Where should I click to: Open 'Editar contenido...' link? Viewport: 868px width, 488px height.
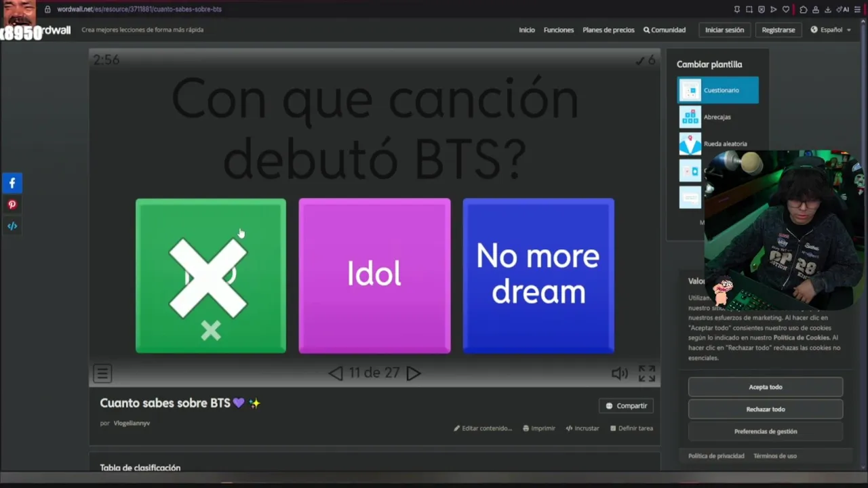[483, 428]
